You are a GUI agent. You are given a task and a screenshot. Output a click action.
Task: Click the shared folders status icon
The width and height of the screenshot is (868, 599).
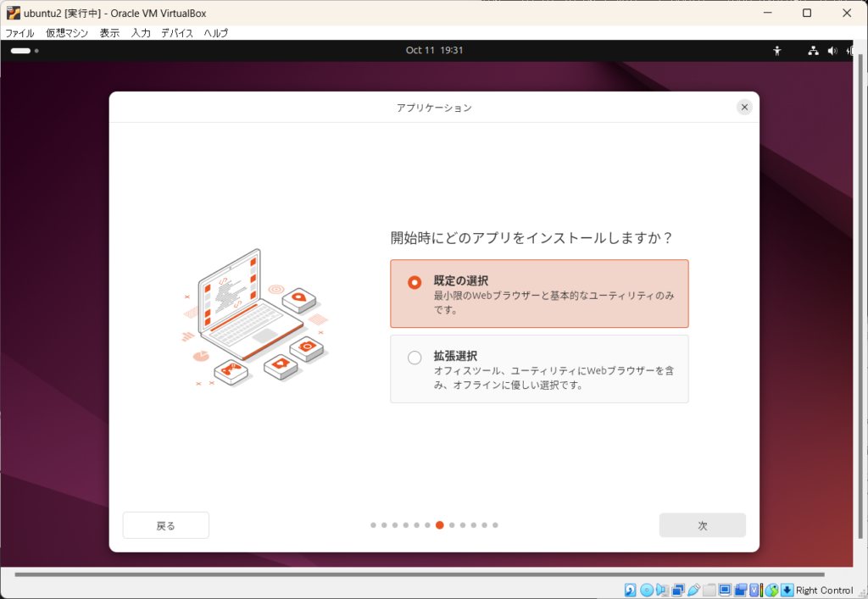tap(709, 591)
